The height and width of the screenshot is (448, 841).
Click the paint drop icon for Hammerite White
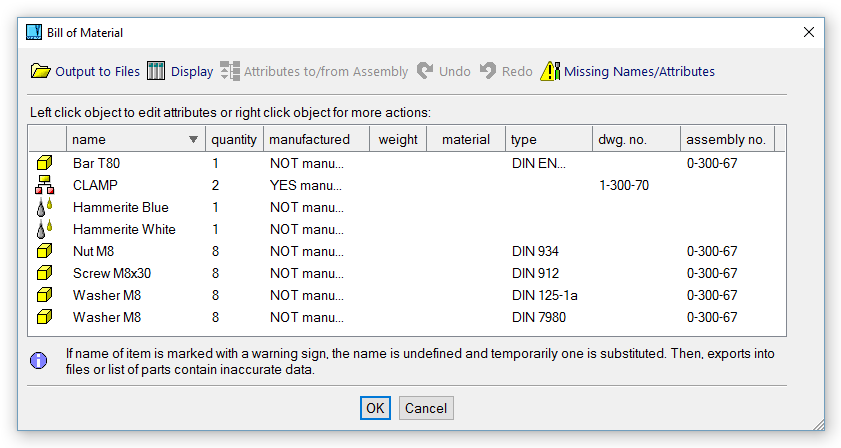pos(44,229)
